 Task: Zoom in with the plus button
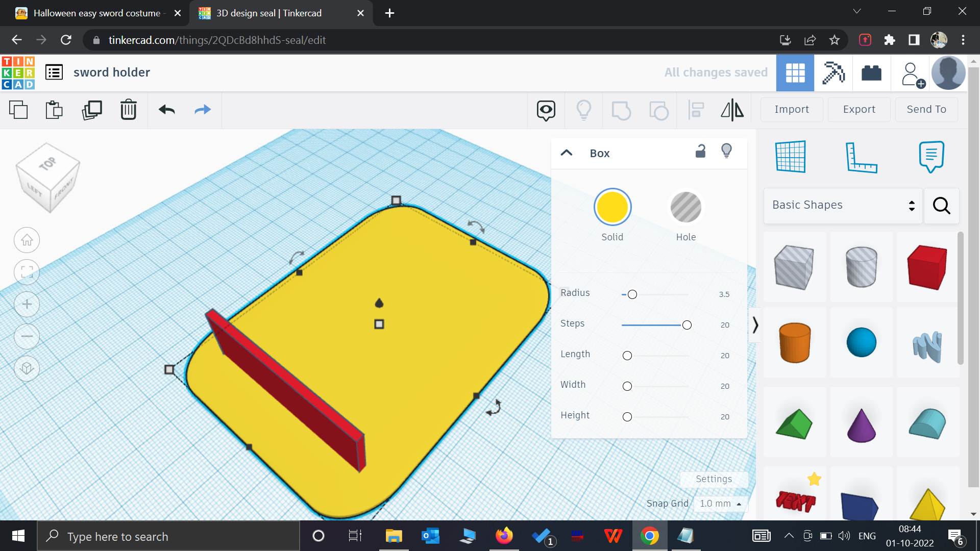tap(27, 305)
